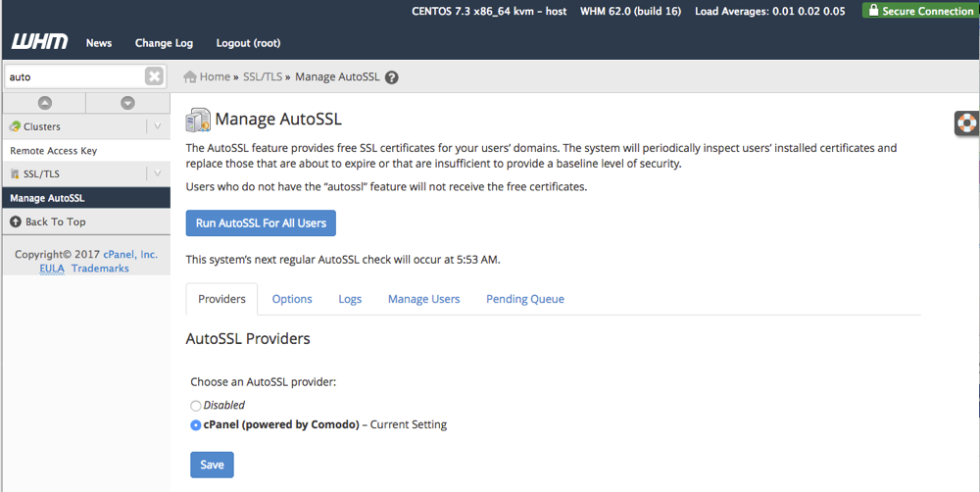Image resolution: width=980 pixels, height=492 pixels.
Task: Click the Home icon in breadcrumb
Action: pyautogui.click(x=190, y=76)
